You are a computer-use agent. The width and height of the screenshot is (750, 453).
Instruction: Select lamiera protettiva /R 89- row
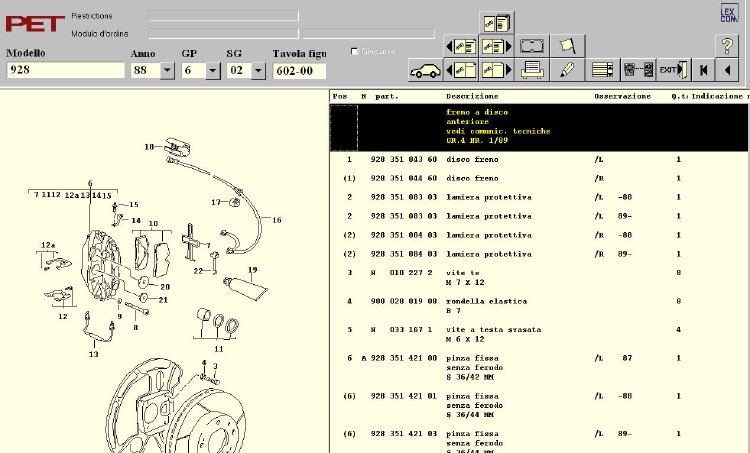[539, 254]
